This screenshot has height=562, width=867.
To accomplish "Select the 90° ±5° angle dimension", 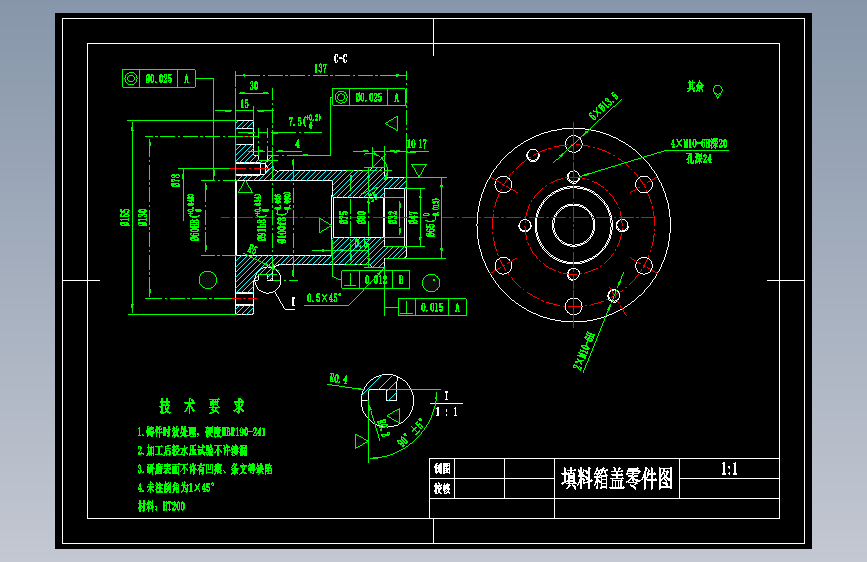I will click(x=411, y=433).
